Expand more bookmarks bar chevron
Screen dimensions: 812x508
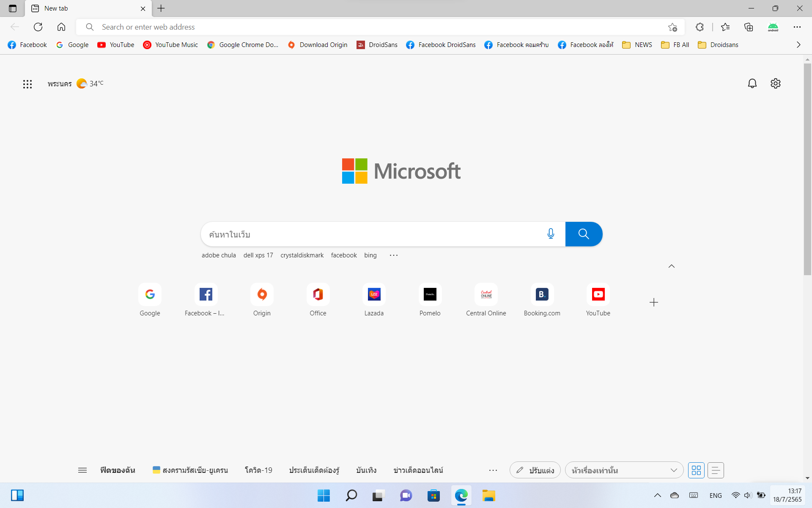click(x=798, y=45)
